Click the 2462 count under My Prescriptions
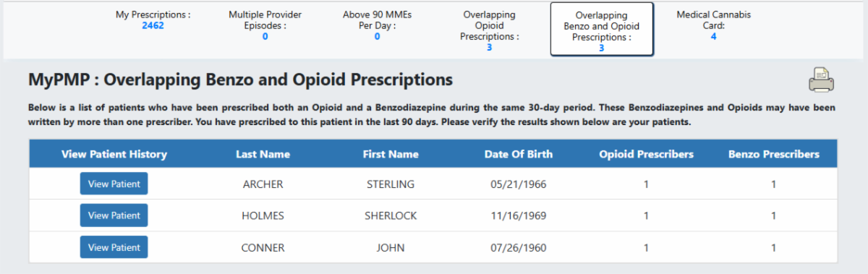Image resolution: width=868 pixels, height=274 pixels. point(153,25)
